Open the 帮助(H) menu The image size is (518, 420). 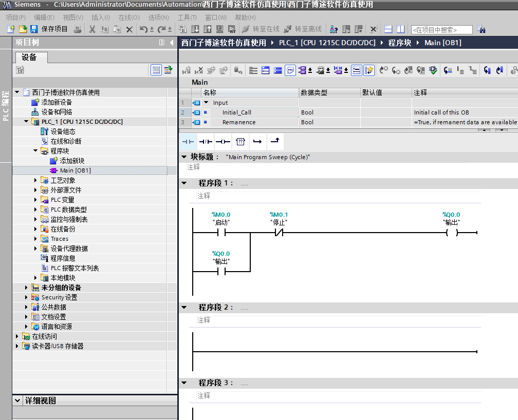[246, 17]
